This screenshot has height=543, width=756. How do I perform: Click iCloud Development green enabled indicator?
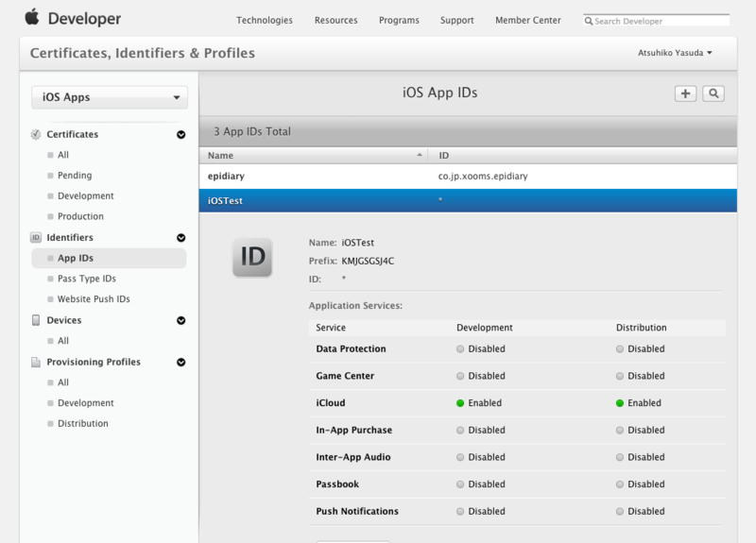tap(460, 403)
